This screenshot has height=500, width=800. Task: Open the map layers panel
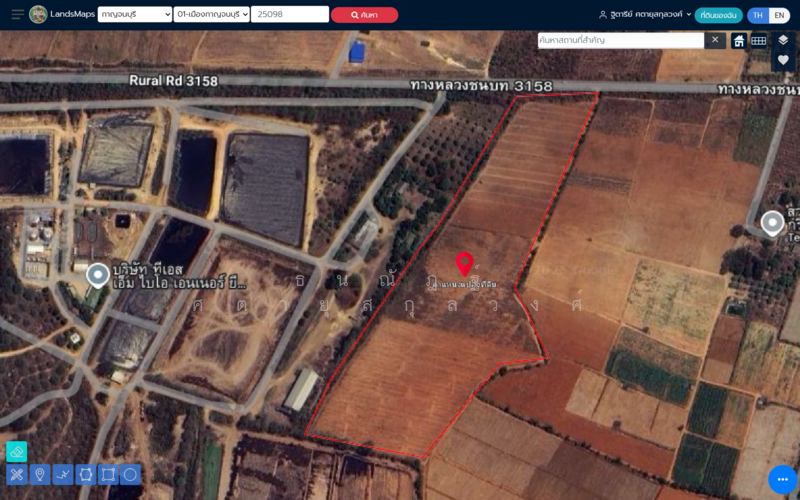(783, 40)
